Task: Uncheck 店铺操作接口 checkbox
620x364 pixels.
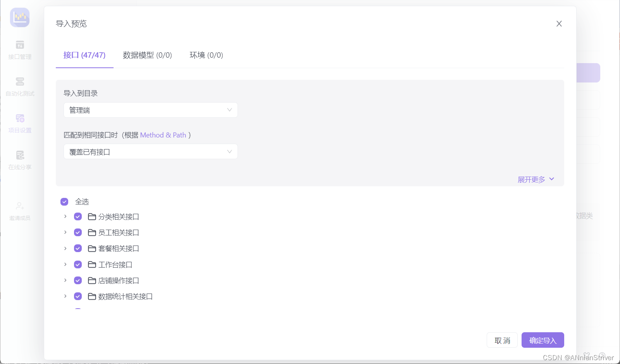Action: [78, 280]
